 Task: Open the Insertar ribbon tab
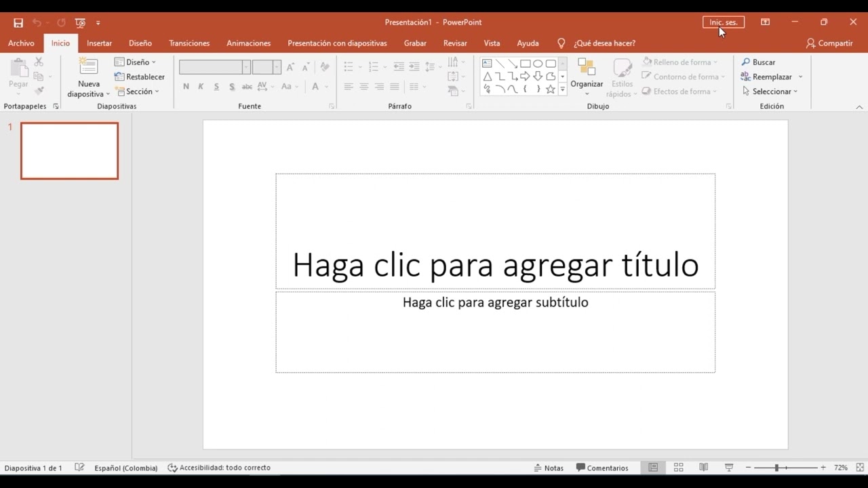(x=99, y=43)
